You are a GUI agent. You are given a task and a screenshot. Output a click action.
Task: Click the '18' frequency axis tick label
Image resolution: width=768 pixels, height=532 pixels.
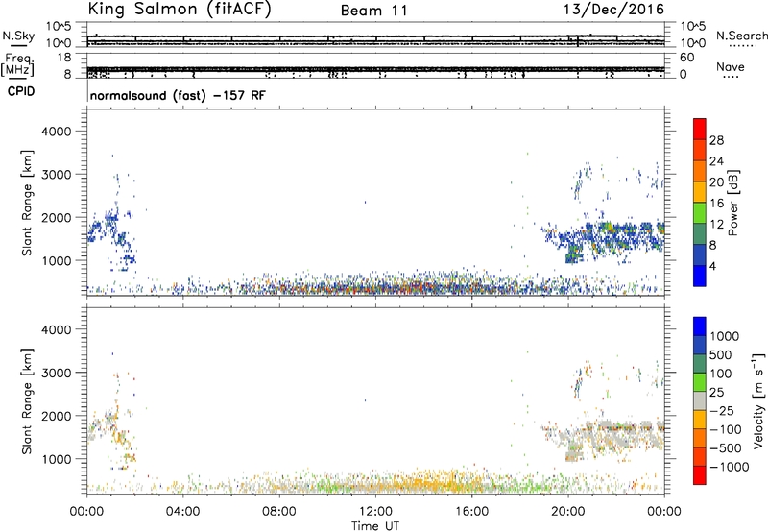(x=64, y=58)
